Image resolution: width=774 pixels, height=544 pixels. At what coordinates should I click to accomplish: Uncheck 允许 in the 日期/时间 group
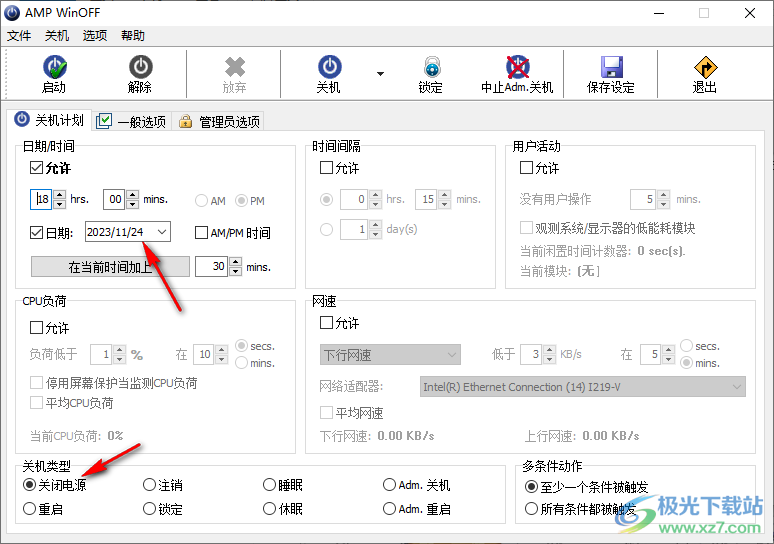(x=37, y=168)
